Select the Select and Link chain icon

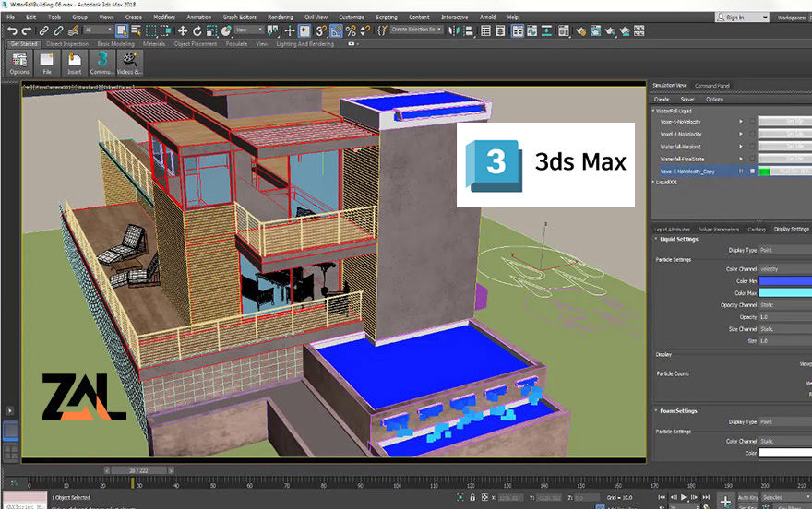44,31
